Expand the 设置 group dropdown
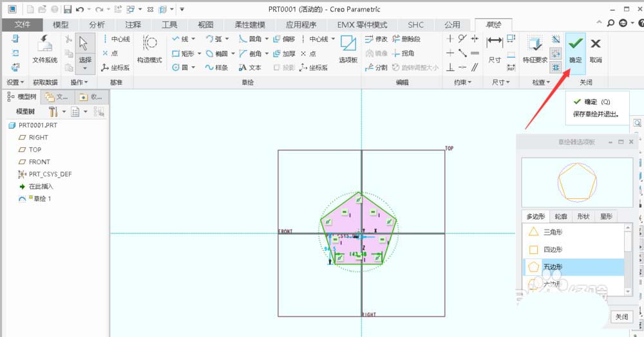 pos(15,82)
